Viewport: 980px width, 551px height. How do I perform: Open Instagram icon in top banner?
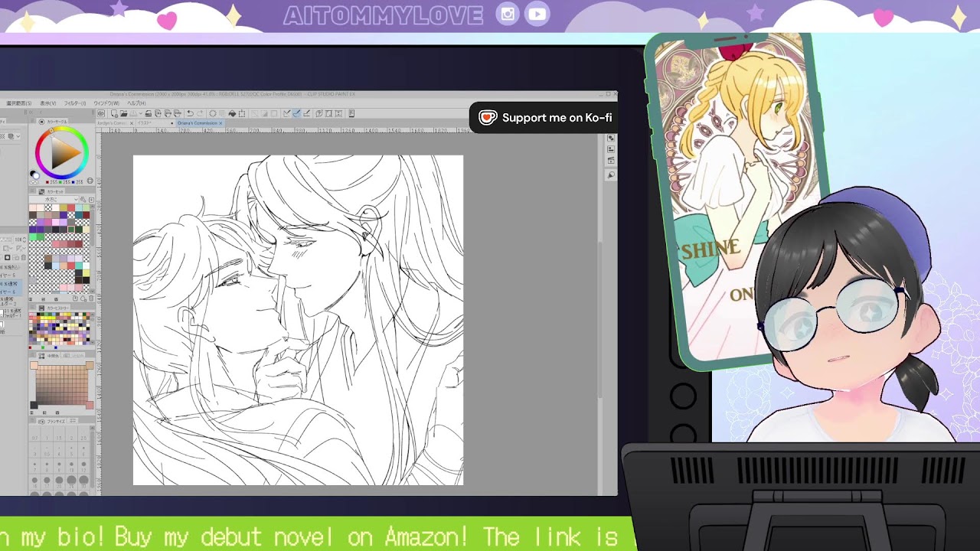[x=508, y=14]
